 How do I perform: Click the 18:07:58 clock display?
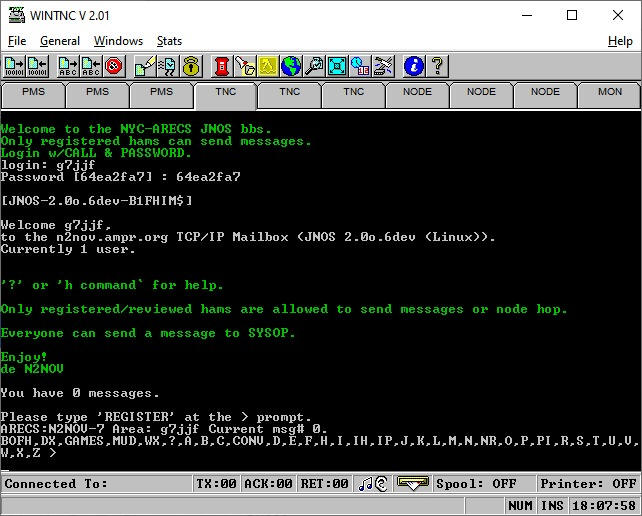[x=604, y=506]
